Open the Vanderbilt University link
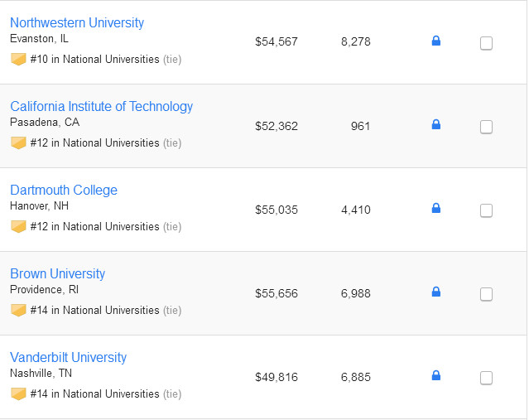 [x=69, y=358]
